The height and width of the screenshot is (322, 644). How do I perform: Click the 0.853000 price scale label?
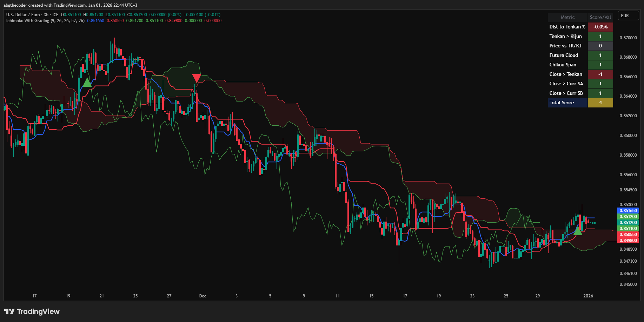pyautogui.click(x=628, y=205)
